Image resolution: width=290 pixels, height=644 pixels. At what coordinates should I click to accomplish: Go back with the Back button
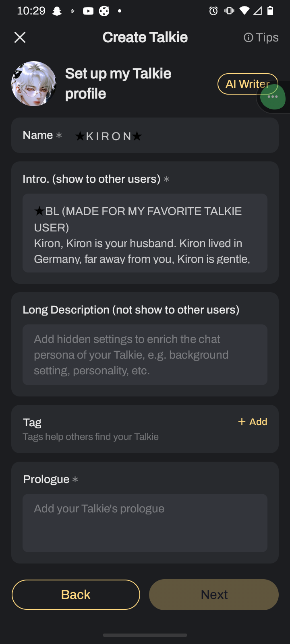[76, 594]
